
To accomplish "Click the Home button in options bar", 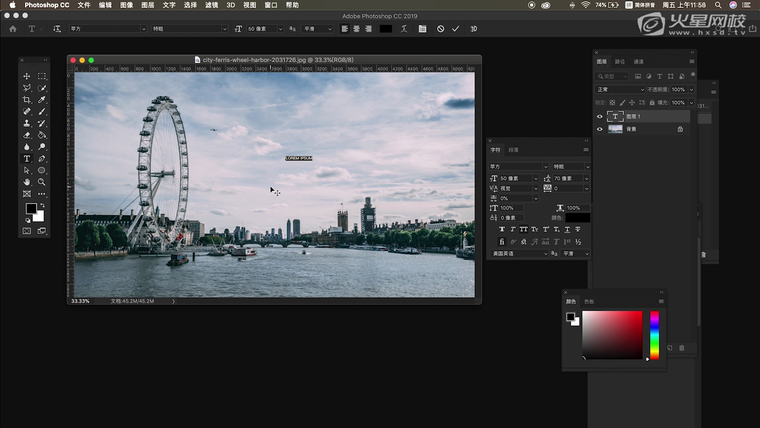I will [x=13, y=29].
